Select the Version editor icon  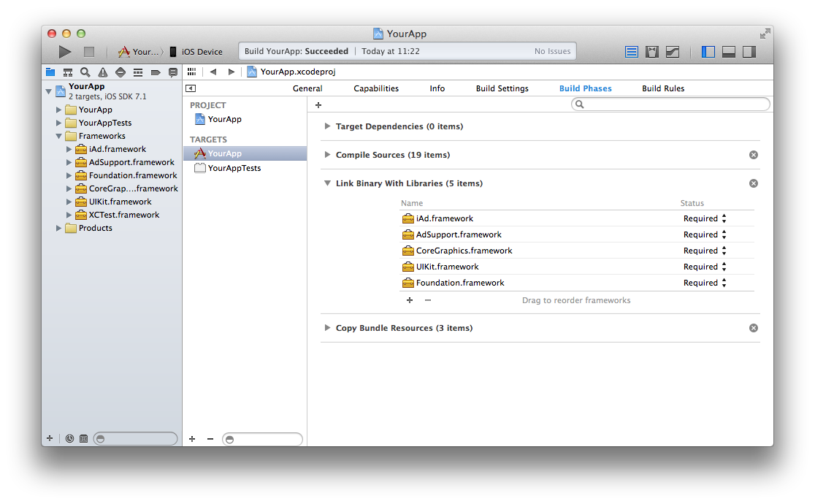click(x=673, y=52)
